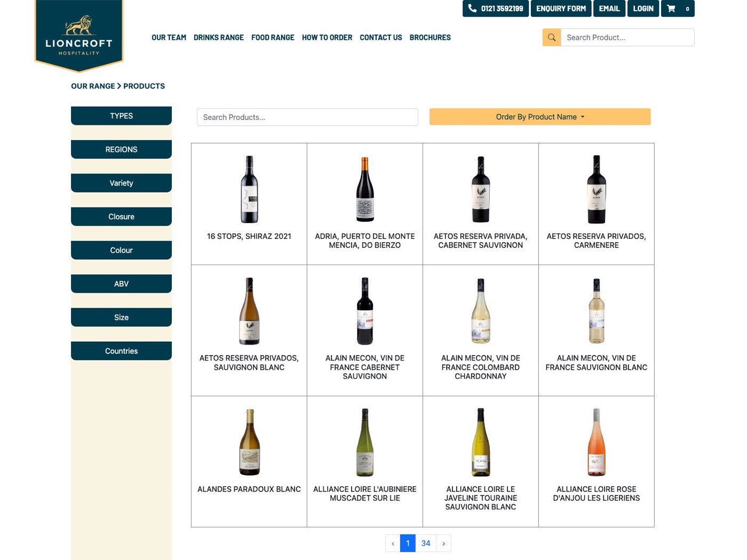Go to the previous page arrow

pyautogui.click(x=393, y=543)
